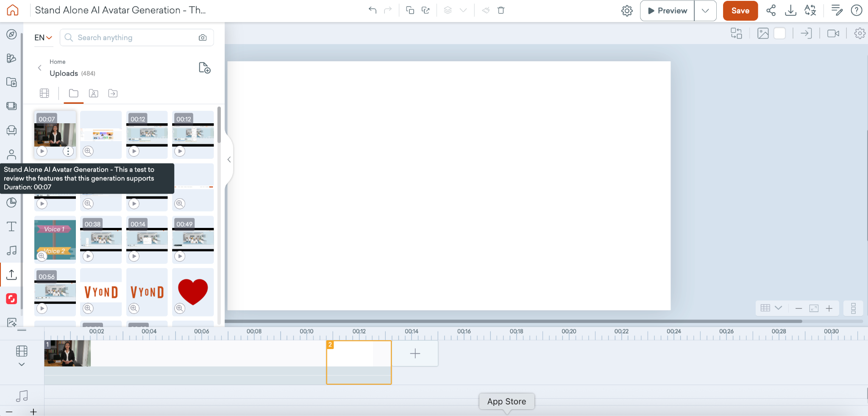Play the 00:07 avatar video thumbnail
This screenshot has height=416, width=868.
(x=42, y=151)
